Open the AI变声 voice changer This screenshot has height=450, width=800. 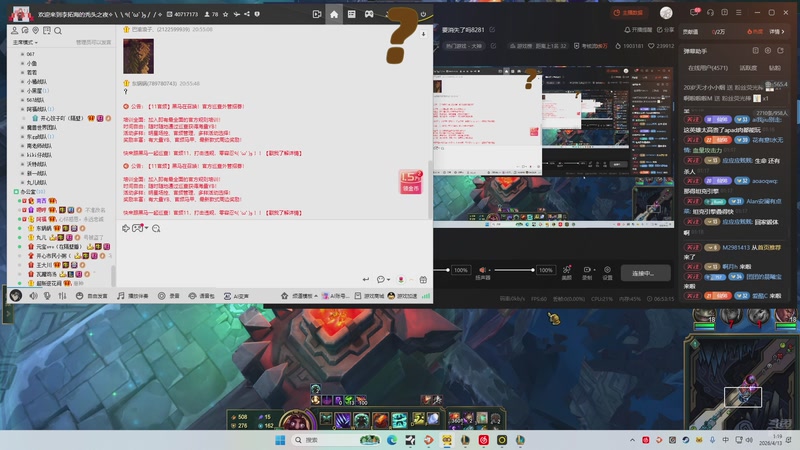[236, 296]
